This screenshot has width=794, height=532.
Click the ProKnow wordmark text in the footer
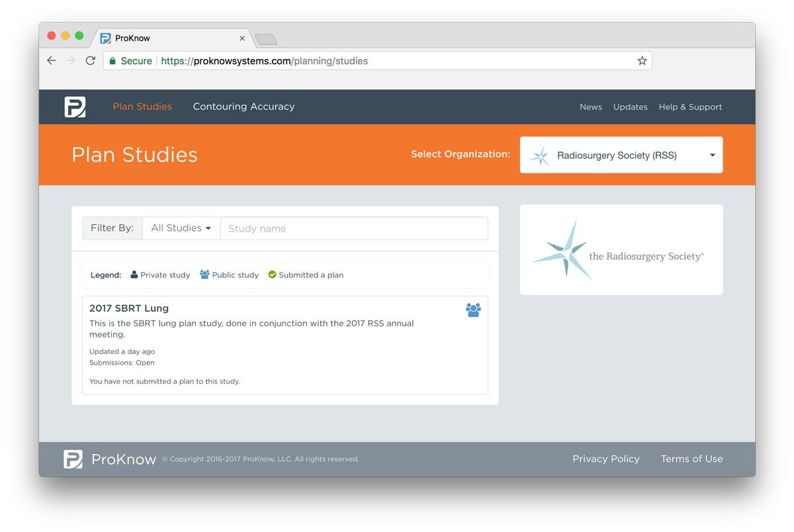(124, 459)
